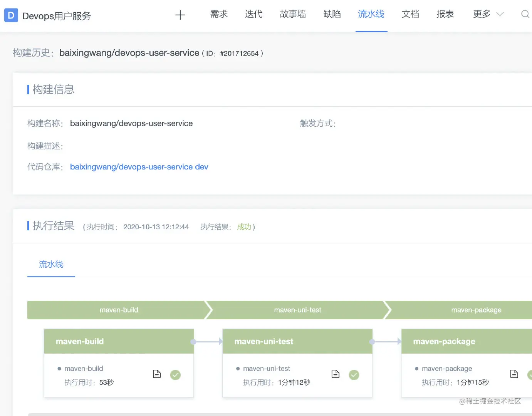Select the 缺陷 menu tab
The height and width of the screenshot is (416, 532).
coord(332,14)
